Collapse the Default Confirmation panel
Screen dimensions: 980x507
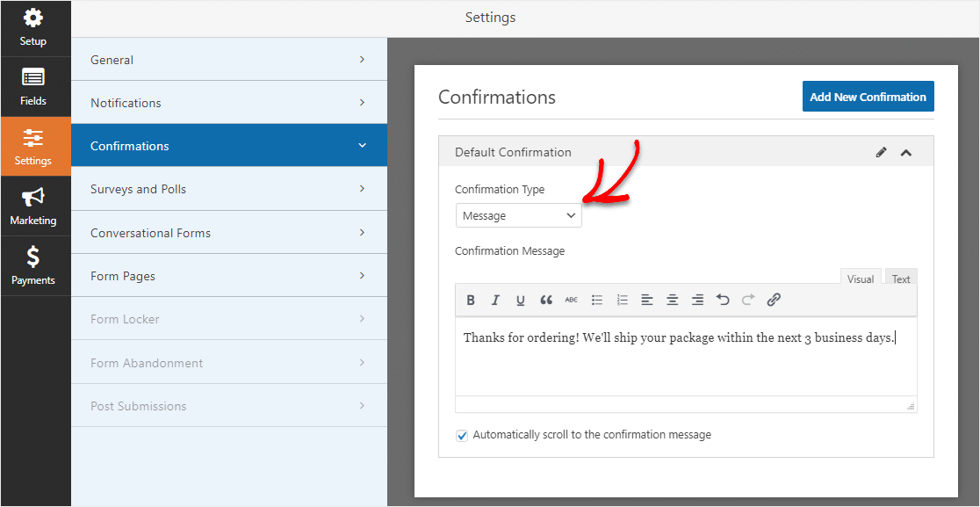click(x=905, y=152)
